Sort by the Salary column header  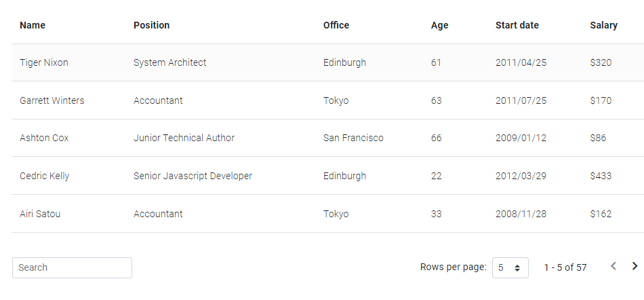coord(604,25)
